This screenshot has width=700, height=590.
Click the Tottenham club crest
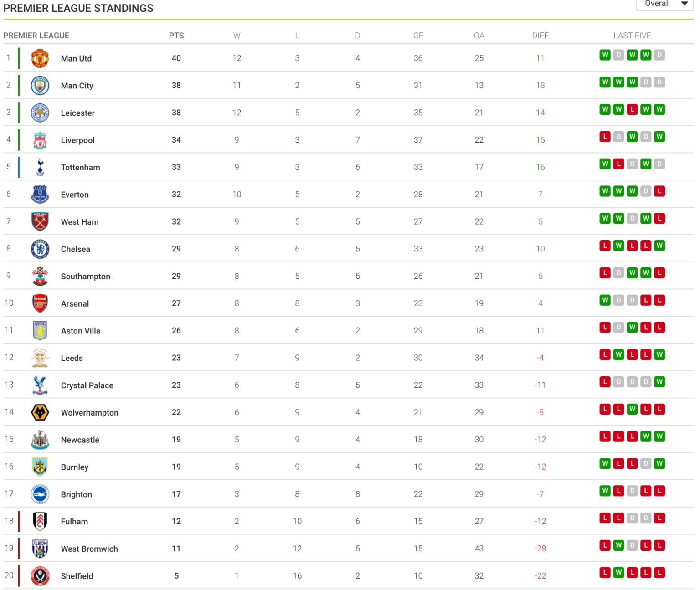point(40,167)
